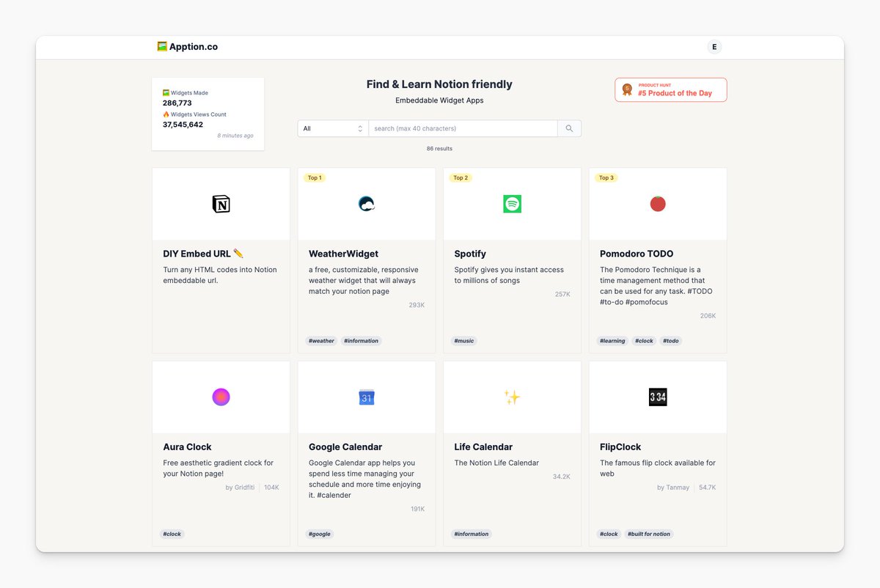Image resolution: width=880 pixels, height=588 pixels.
Task: Filter by #information tag on Life Calendar
Action: 472,534
